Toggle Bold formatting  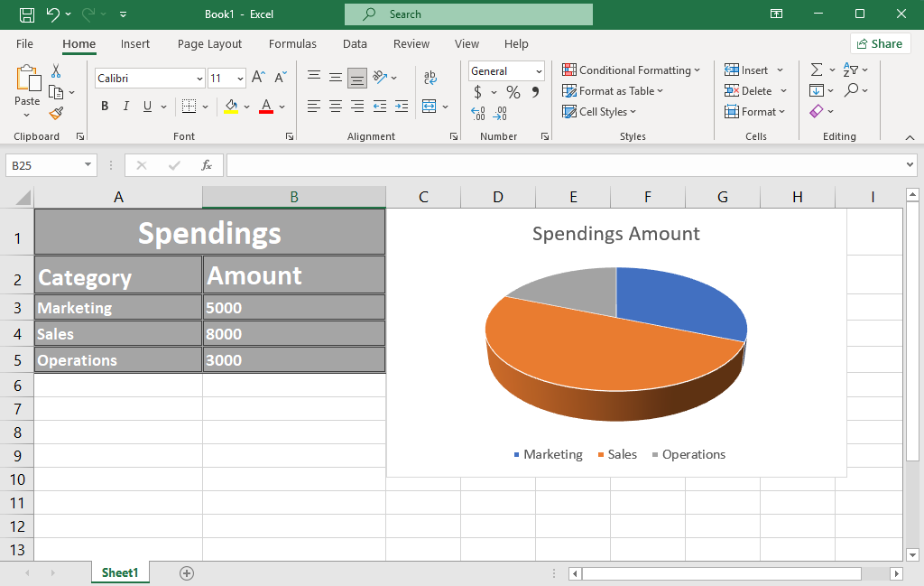105,107
